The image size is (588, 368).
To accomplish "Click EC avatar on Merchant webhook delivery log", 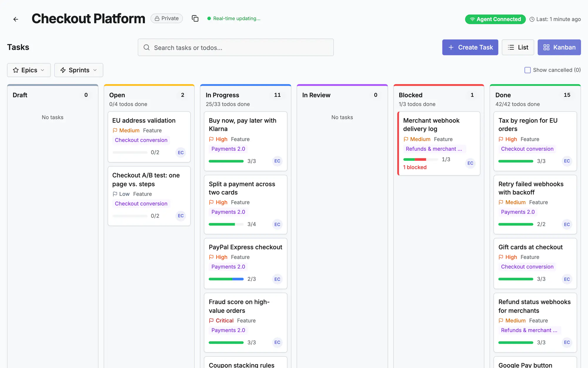I will point(470,163).
